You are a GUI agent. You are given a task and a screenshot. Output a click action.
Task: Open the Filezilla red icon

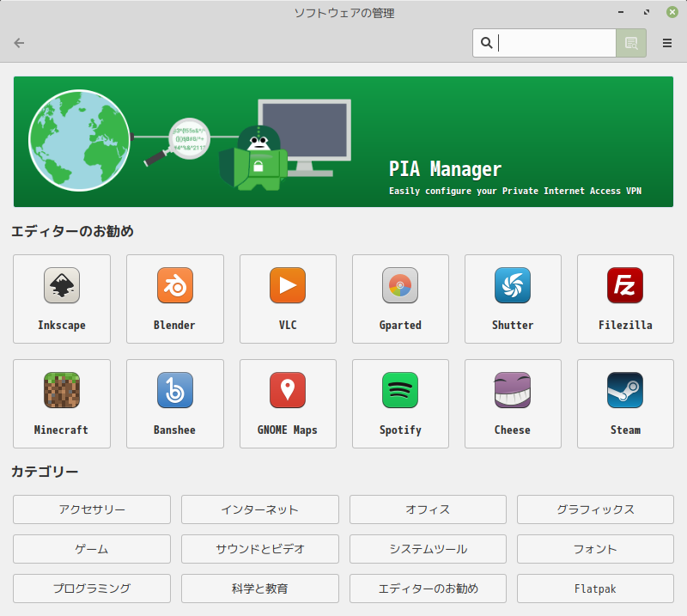tap(625, 285)
